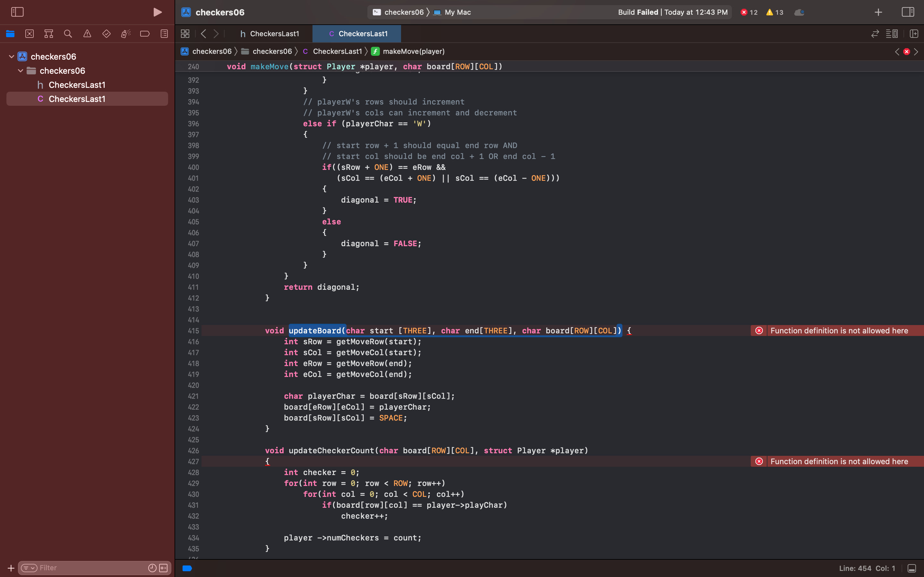The height and width of the screenshot is (577, 924).
Task: Open the Source Control navigator
Action: point(30,34)
